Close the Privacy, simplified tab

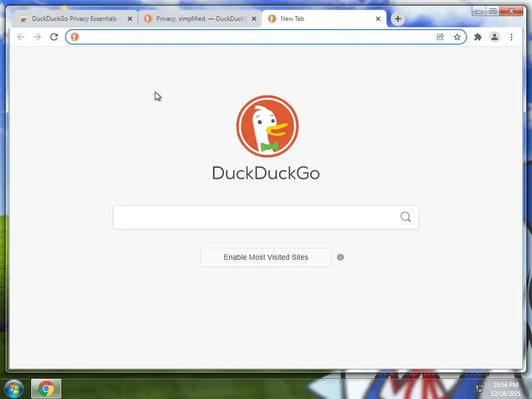click(254, 19)
